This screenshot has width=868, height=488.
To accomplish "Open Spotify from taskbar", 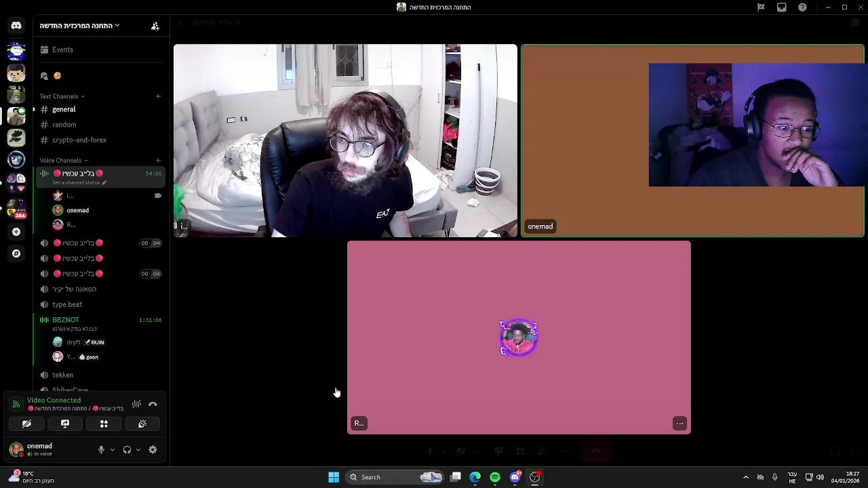I will click(x=495, y=477).
